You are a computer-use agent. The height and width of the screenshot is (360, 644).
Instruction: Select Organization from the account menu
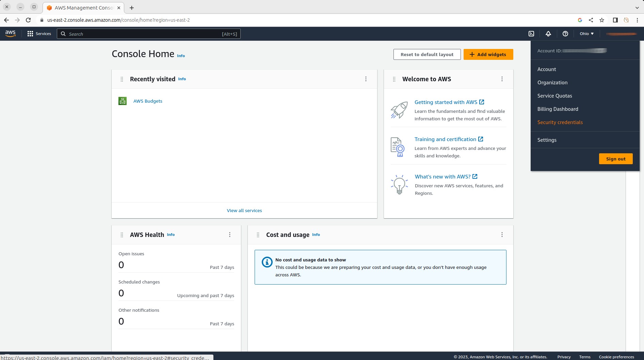(552, 83)
